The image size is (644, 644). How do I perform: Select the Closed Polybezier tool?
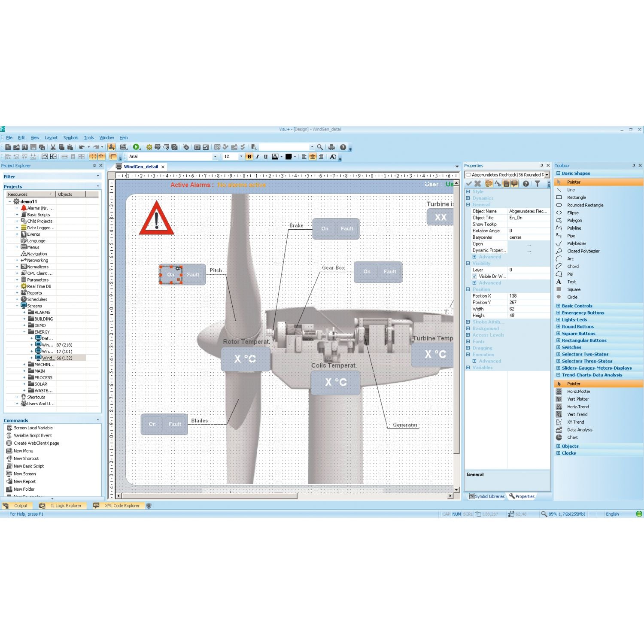(583, 251)
